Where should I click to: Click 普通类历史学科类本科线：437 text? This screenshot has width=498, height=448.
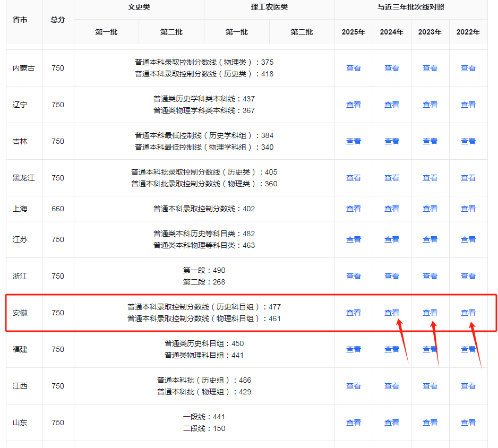[204, 99]
